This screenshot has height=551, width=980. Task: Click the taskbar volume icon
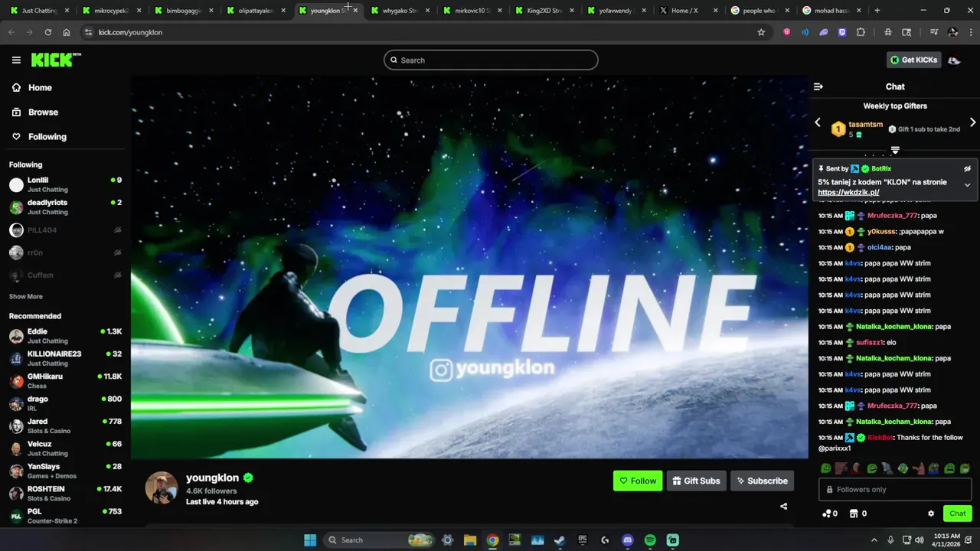pos(919,540)
